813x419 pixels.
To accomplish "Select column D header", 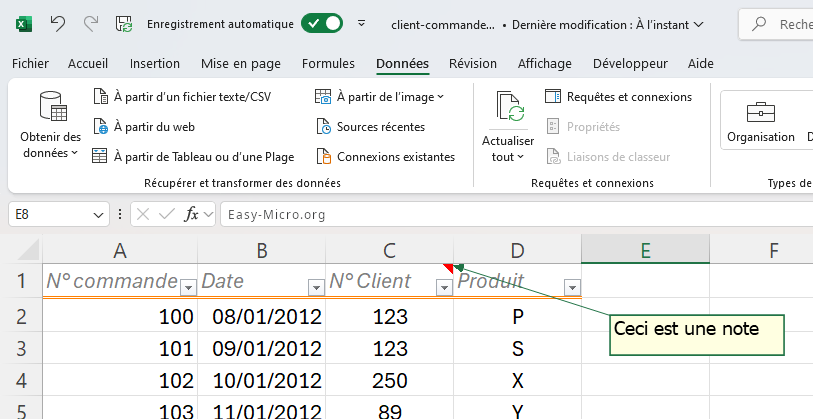I will tap(517, 250).
